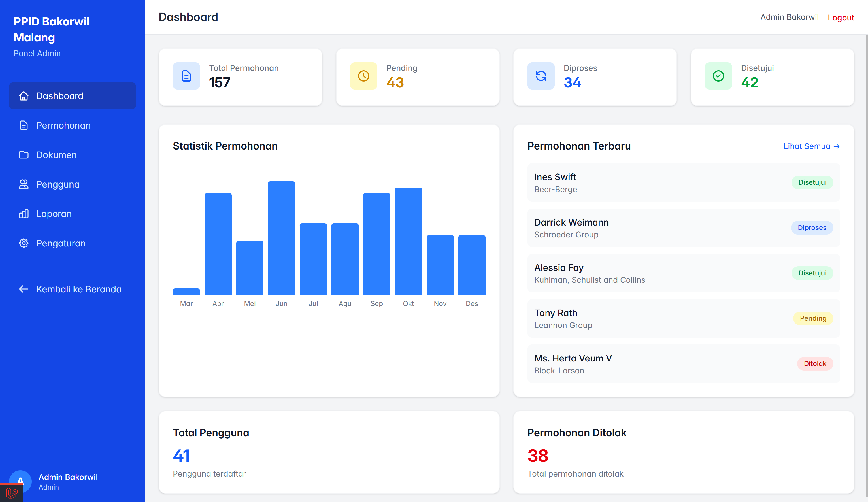Click the Pengaturan gear icon
The image size is (868, 502).
click(24, 243)
